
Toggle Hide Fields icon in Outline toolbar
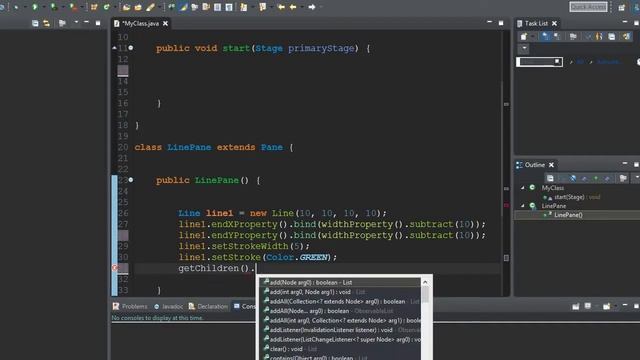pos(573,178)
